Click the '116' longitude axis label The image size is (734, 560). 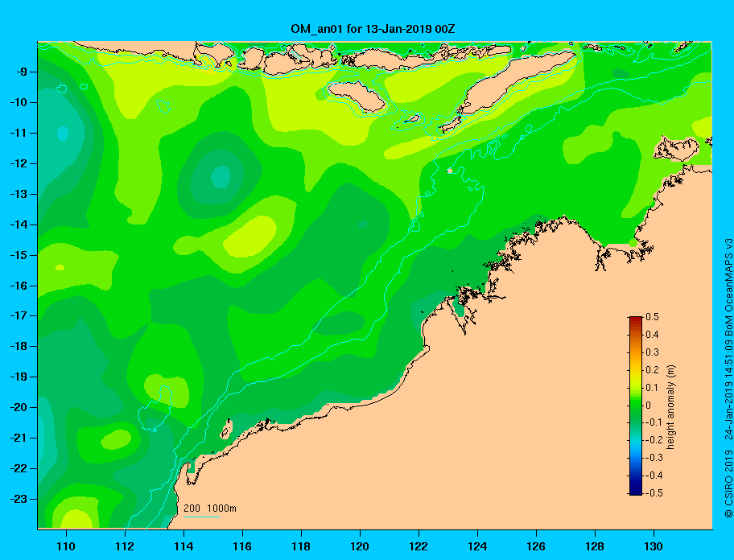[242, 546]
